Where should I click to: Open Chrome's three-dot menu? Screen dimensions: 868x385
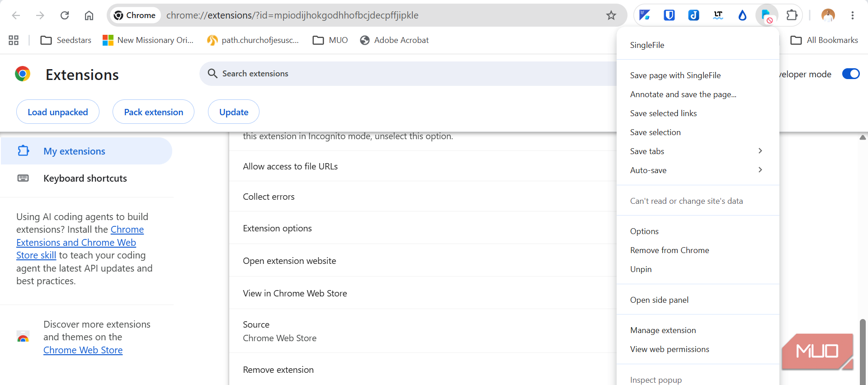pos(853,15)
